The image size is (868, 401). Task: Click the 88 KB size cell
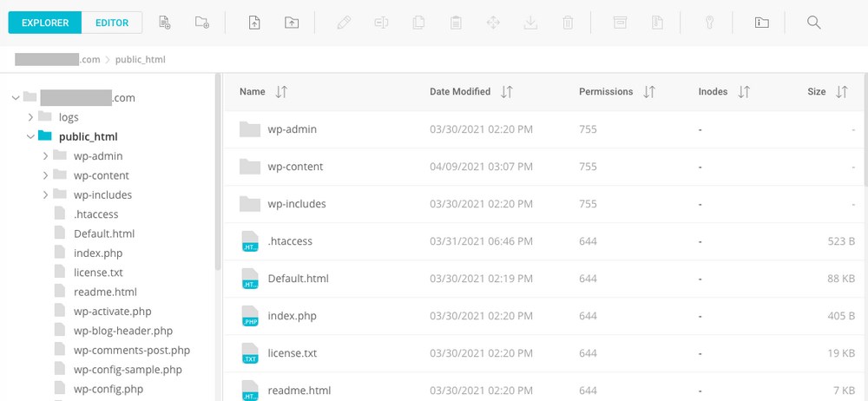(x=841, y=279)
